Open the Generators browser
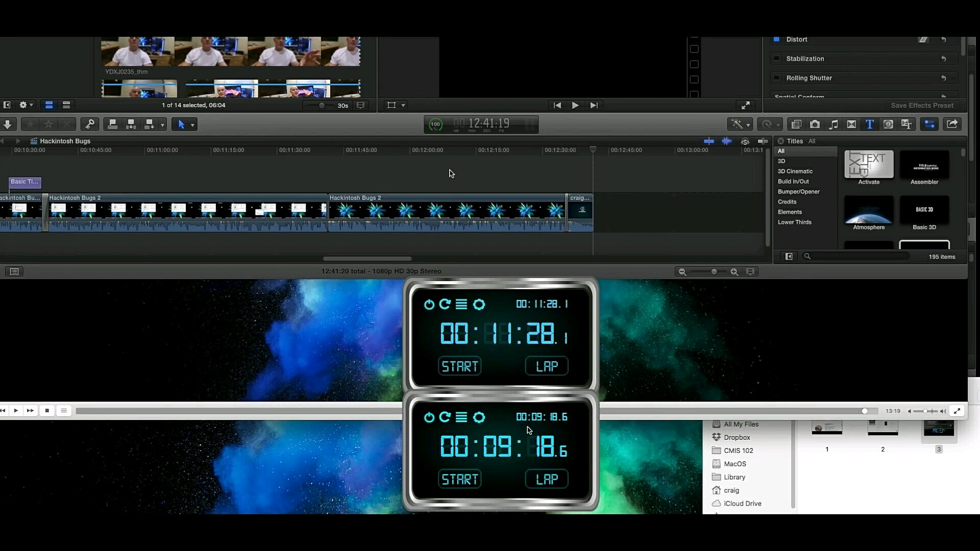 [x=888, y=124]
